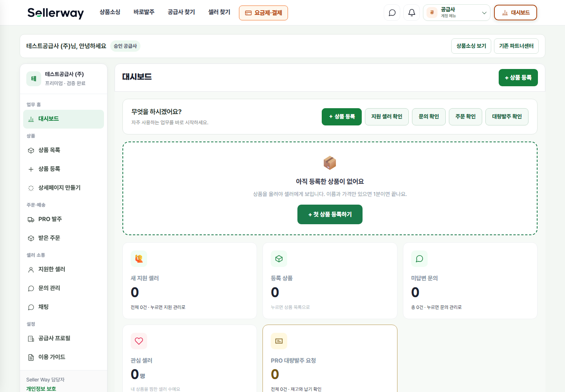Image resolution: width=565 pixels, height=392 pixels.
Task: Click + 첫 상품 등록하기 button
Action: click(x=330, y=214)
